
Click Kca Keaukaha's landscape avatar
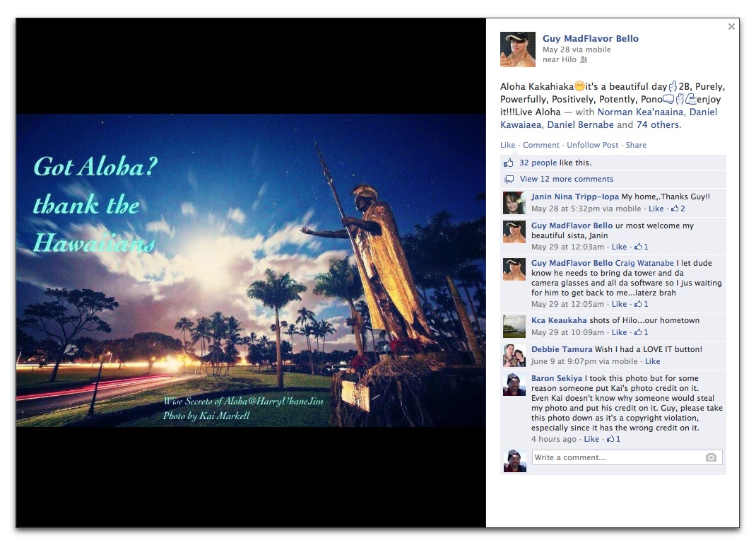pos(514,326)
